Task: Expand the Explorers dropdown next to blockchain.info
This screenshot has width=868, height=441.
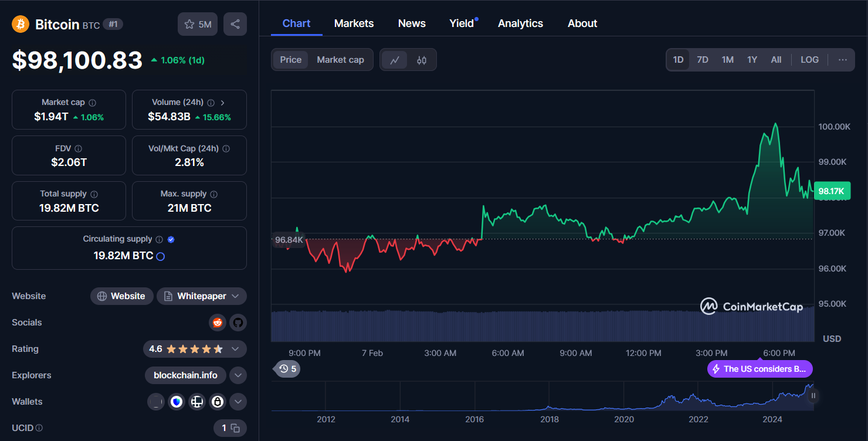Action: point(238,375)
